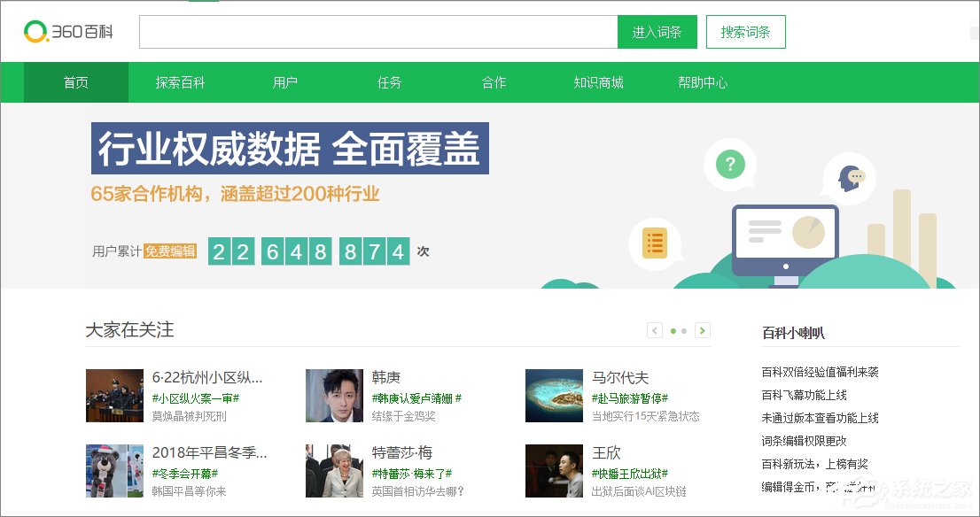Image resolution: width=980 pixels, height=517 pixels.
Task: Click the yellow list document bubble icon
Action: click(x=655, y=243)
